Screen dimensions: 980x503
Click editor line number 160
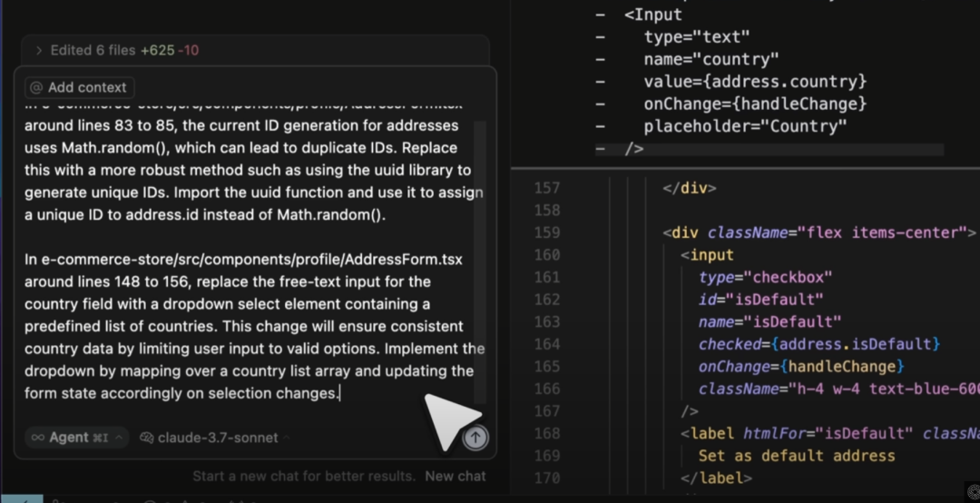(x=547, y=254)
